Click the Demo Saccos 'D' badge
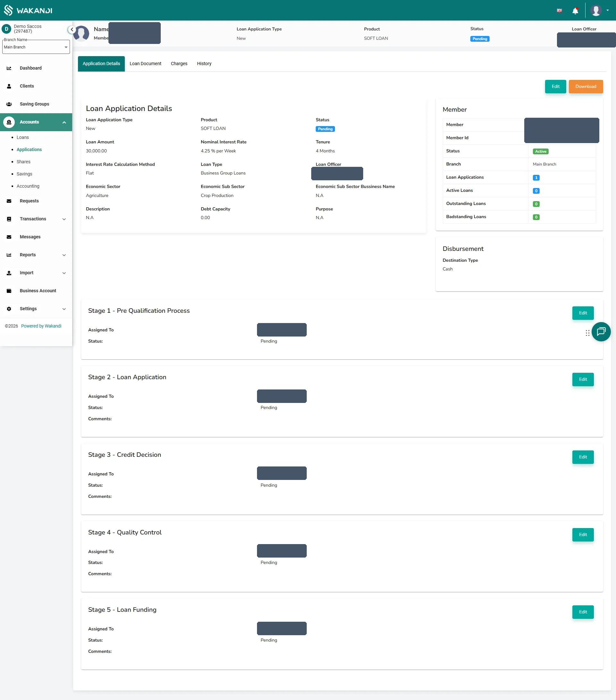The height and width of the screenshot is (700, 616). 6,29
